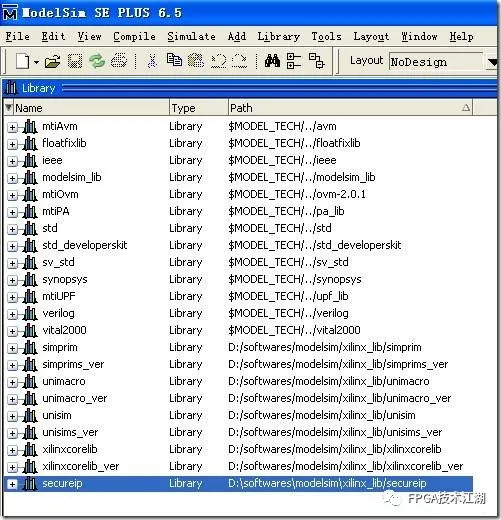501x520 pixels.
Task: Click the Copy toolbar icon
Action: click(x=174, y=60)
